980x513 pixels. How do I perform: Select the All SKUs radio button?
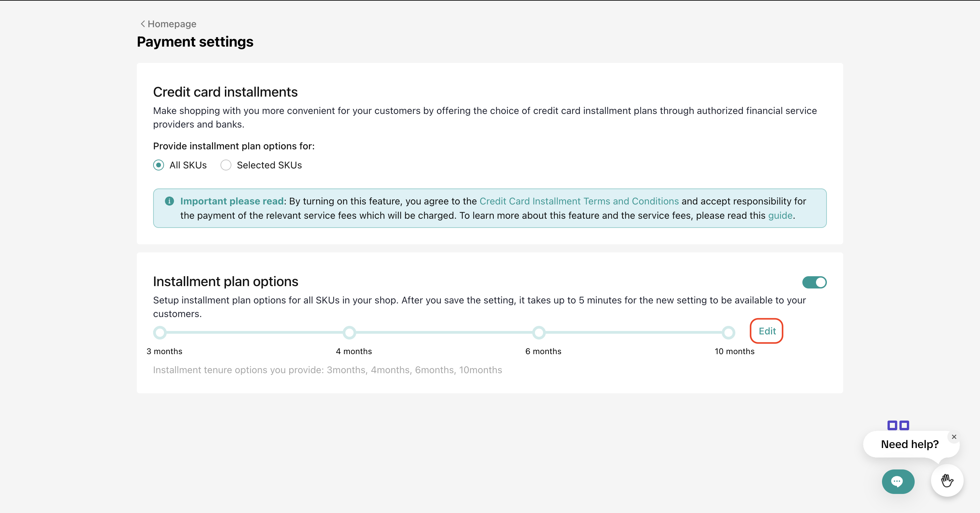pyautogui.click(x=159, y=165)
